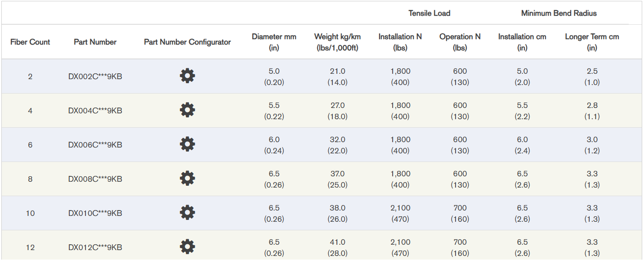
Task: Click the Operation N (lbs) header
Action: pyautogui.click(x=460, y=42)
